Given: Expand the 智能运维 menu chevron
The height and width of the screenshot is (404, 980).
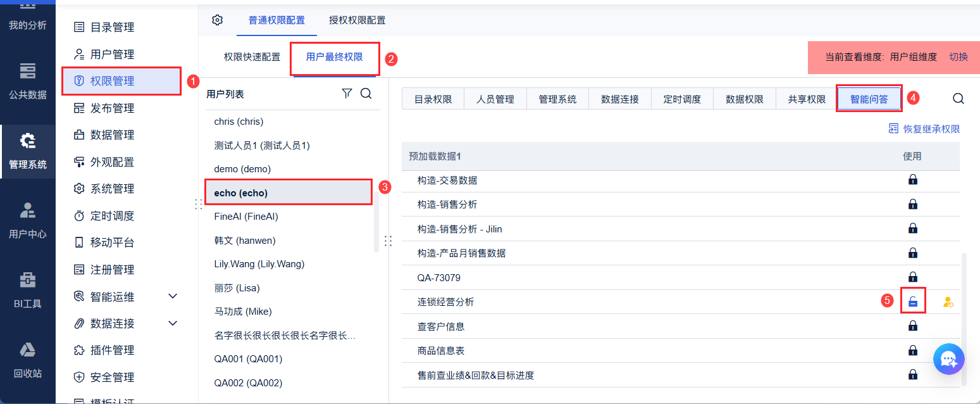Looking at the screenshot, I should click(x=173, y=296).
